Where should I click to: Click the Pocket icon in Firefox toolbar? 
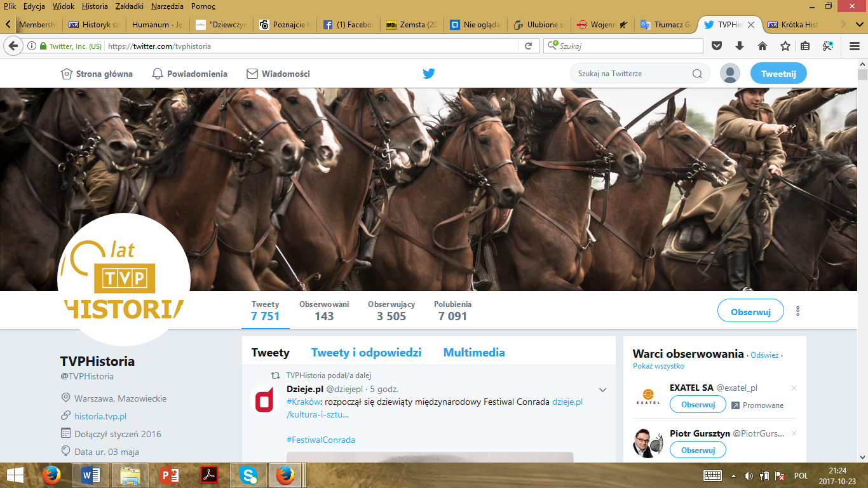pyautogui.click(x=717, y=46)
